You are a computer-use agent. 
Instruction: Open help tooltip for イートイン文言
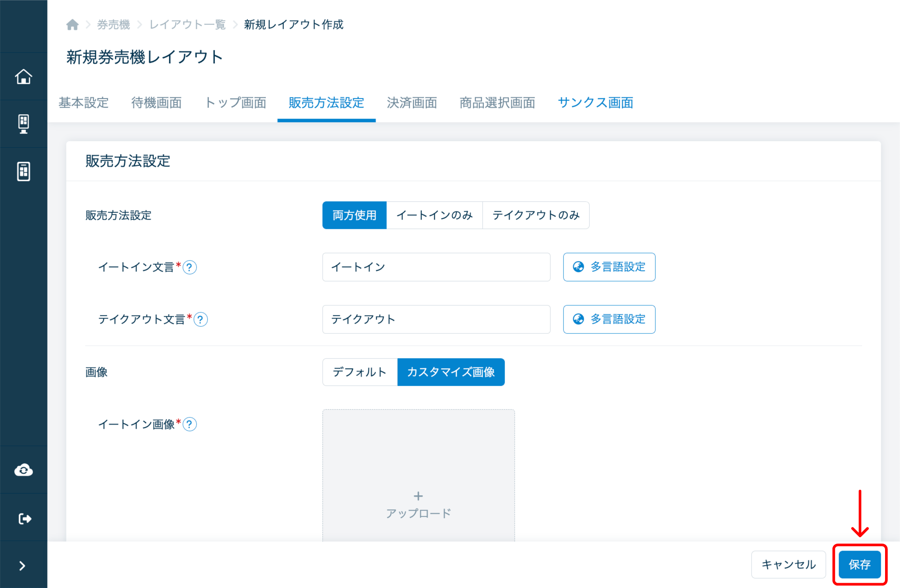click(x=190, y=267)
